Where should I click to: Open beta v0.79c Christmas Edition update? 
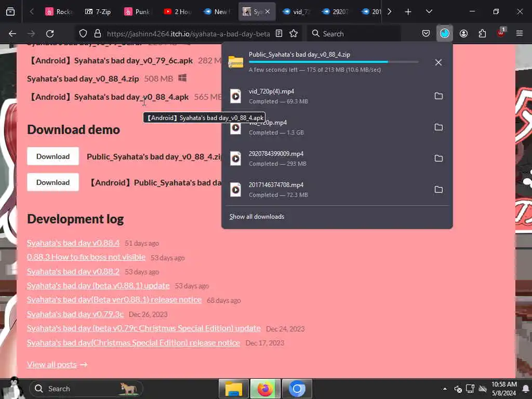(x=144, y=328)
